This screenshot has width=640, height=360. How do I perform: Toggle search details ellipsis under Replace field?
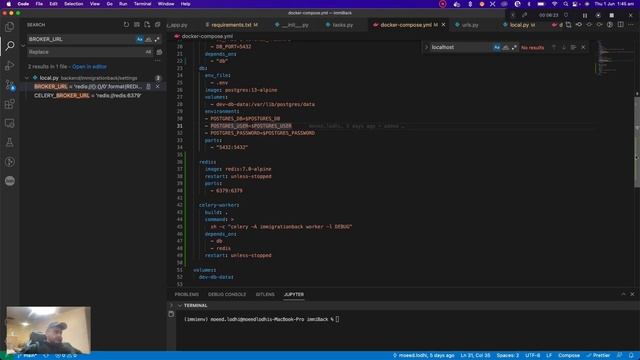pos(158,60)
